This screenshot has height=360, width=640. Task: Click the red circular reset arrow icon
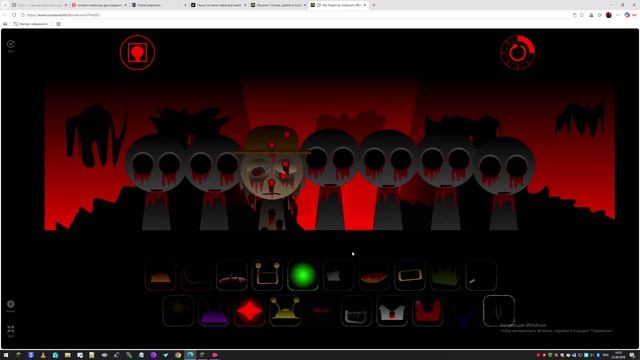pyautogui.click(x=518, y=52)
